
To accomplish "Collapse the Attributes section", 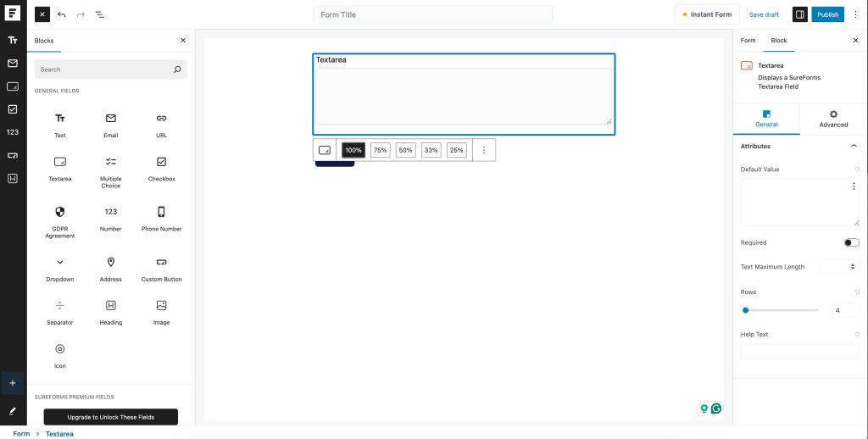I will (854, 146).
